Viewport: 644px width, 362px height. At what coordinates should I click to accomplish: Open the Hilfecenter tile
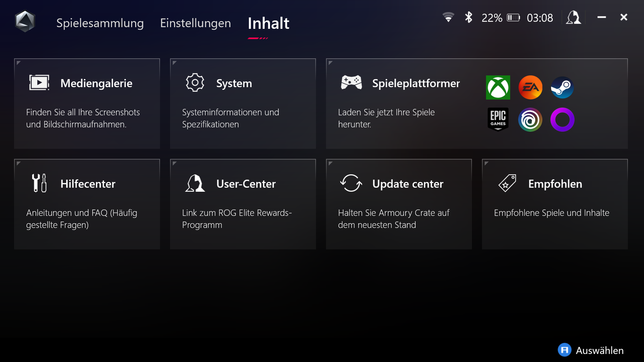click(x=87, y=204)
